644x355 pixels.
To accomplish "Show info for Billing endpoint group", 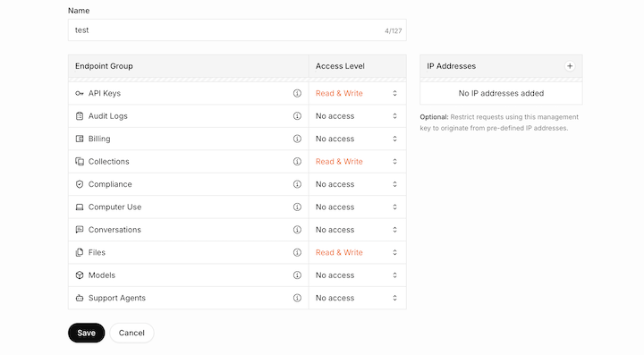I will (297, 139).
